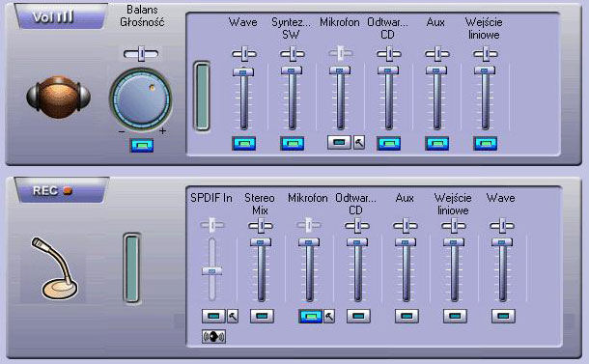Select Stereo Mix as recording source
The width and height of the screenshot is (589, 364).
[262, 317]
